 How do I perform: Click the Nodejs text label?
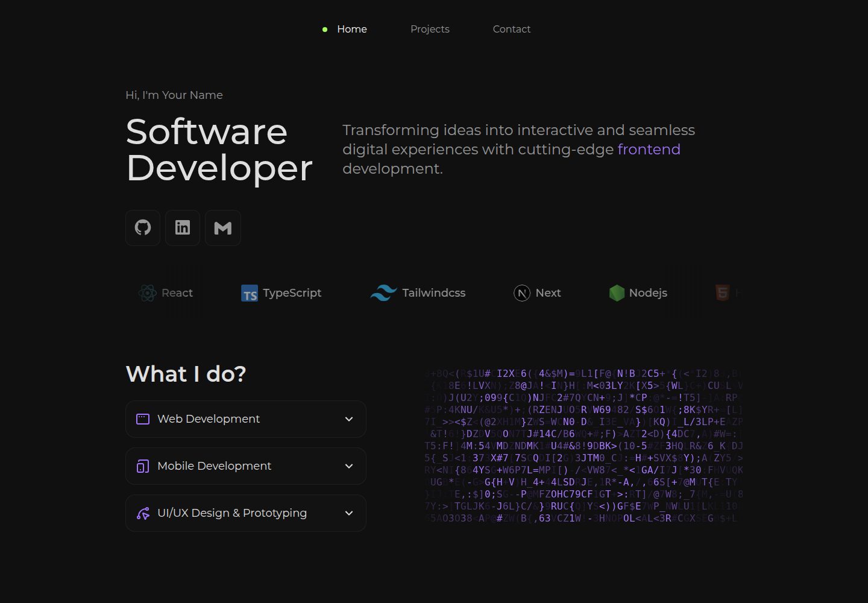[x=648, y=293]
